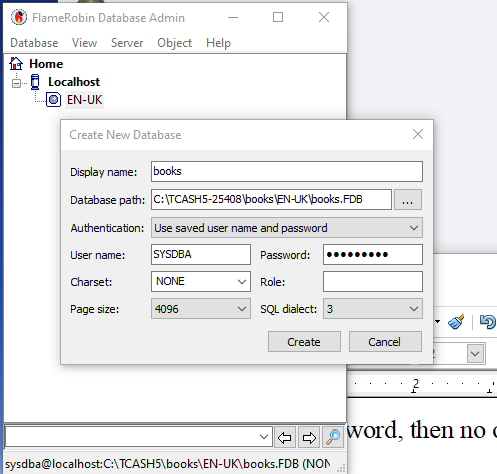Open the SQL dialect dropdown
Screen dimensions: 497x474
pos(373,309)
